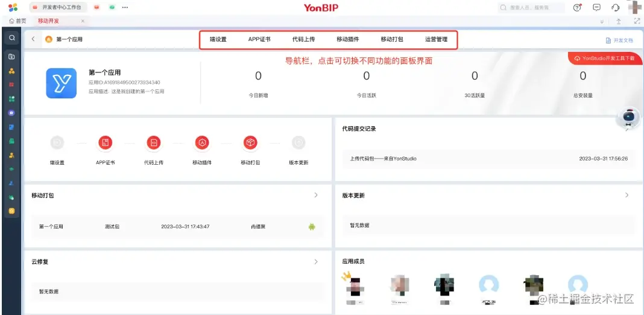Open the three-dot more tabs menu
Image resolution: width=644 pixels, height=315 pixels.
pos(125,7)
